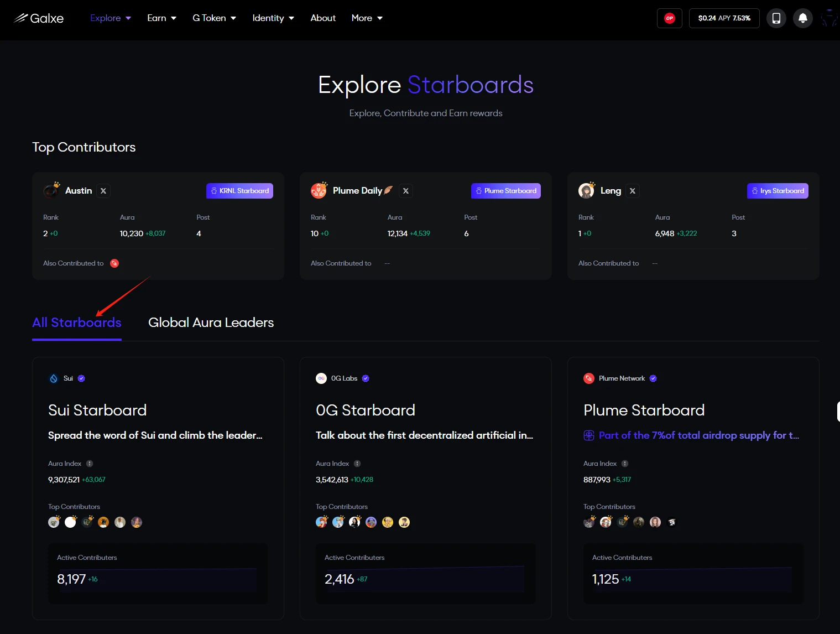Open the About menu item

click(323, 18)
